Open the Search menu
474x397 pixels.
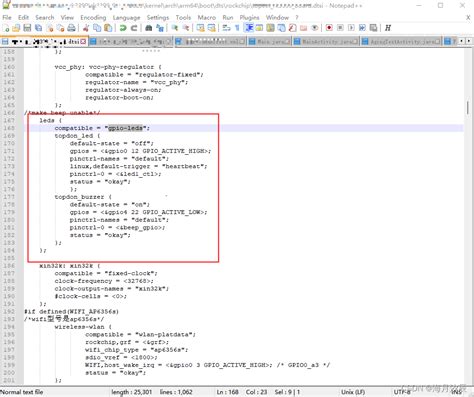[x=45, y=18]
